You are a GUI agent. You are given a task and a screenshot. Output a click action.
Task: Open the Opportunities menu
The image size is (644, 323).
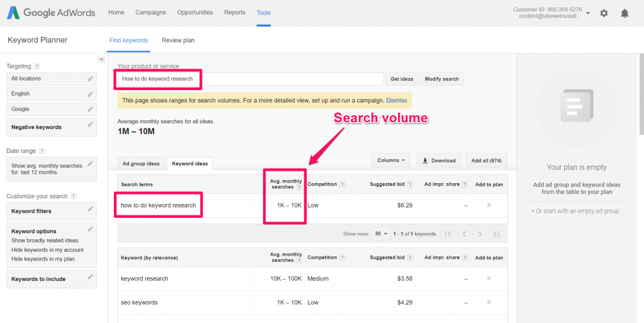point(195,13)
